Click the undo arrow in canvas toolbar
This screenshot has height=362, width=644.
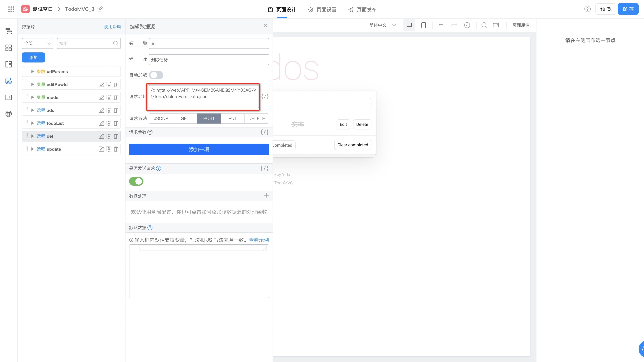[x=442, y=25]
